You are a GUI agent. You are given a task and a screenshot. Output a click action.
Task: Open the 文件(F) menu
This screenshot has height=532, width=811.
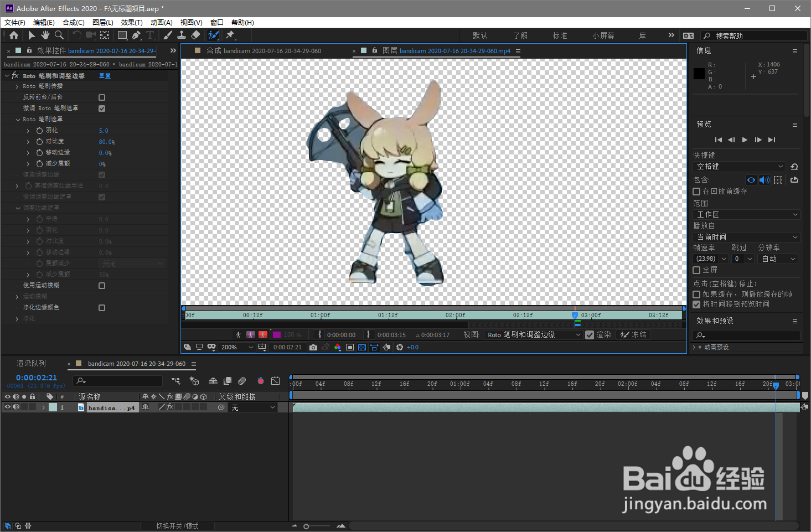15,23
